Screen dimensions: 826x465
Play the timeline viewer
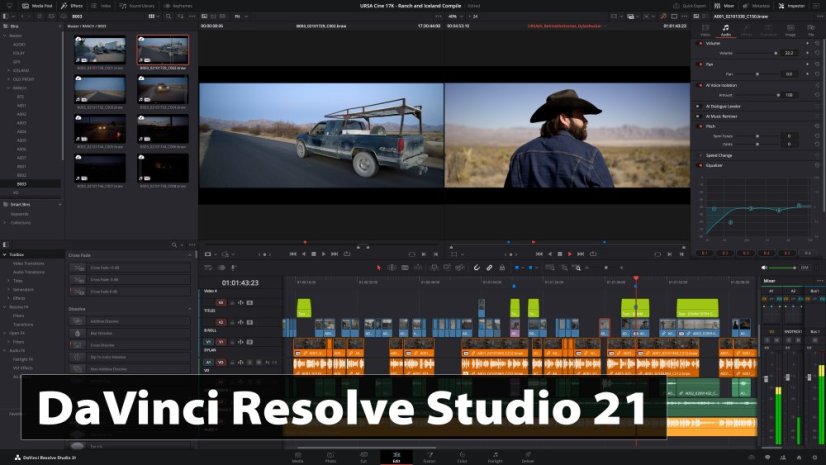tap(570, 254)
